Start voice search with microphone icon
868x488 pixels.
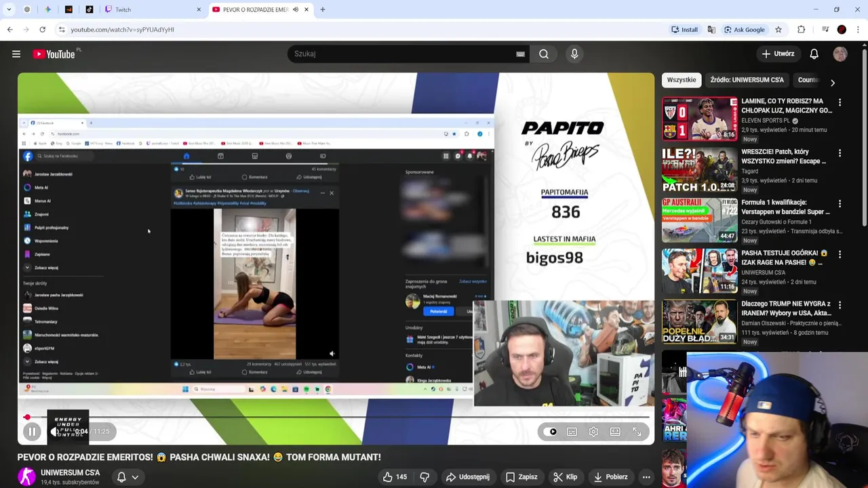pos(574,54)
